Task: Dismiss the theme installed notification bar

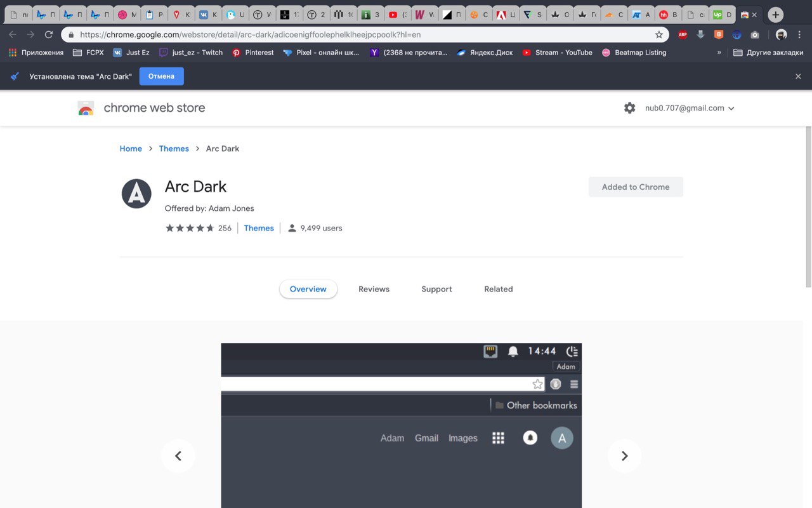Action: click(x=798, y=76)
